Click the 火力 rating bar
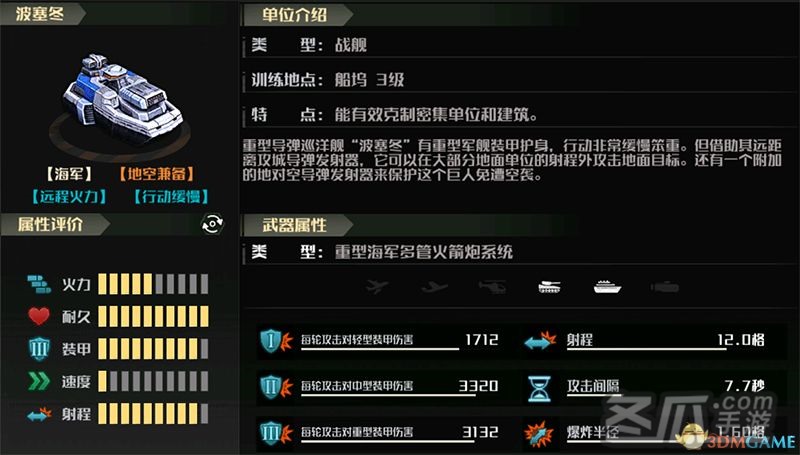This screenshot has width=800, height=455. pos(153,284)
